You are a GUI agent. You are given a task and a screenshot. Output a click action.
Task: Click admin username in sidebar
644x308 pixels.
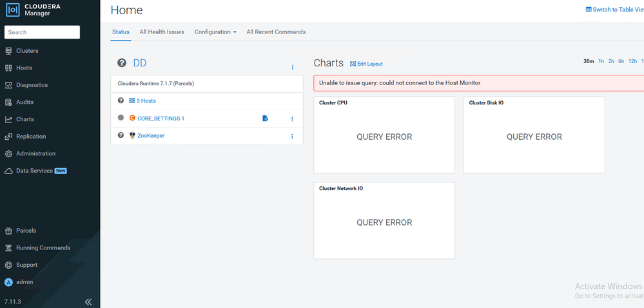[24, 282]
